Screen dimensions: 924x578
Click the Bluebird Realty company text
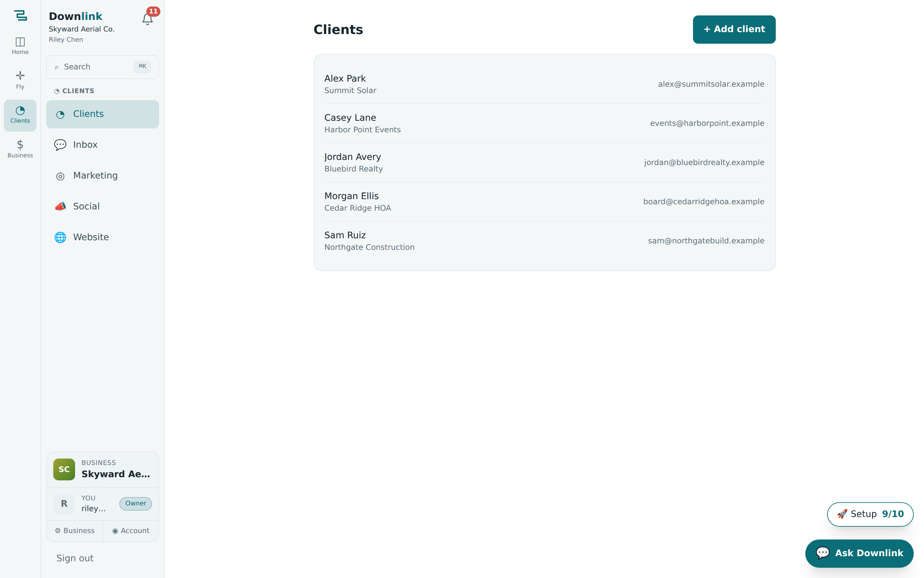pyautogui.click(x=353, y=169)
